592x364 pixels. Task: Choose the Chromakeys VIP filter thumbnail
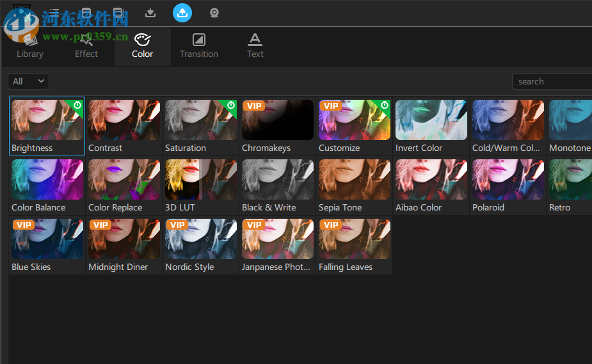[x=278, y=120]
